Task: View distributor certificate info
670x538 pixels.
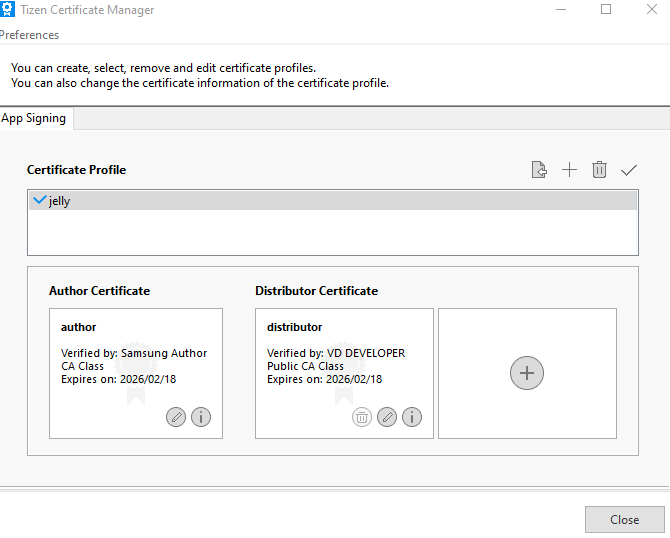Action: (412, 417)
